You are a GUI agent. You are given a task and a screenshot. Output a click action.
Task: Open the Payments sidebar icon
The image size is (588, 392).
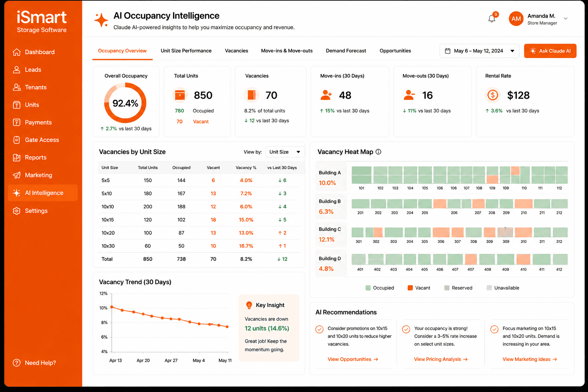16,122
